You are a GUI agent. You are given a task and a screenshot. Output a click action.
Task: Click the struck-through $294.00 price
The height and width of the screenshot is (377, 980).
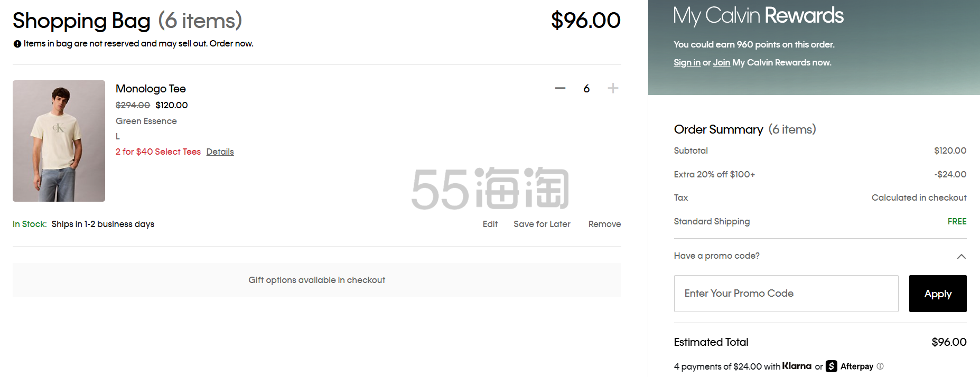click(133, 105)
